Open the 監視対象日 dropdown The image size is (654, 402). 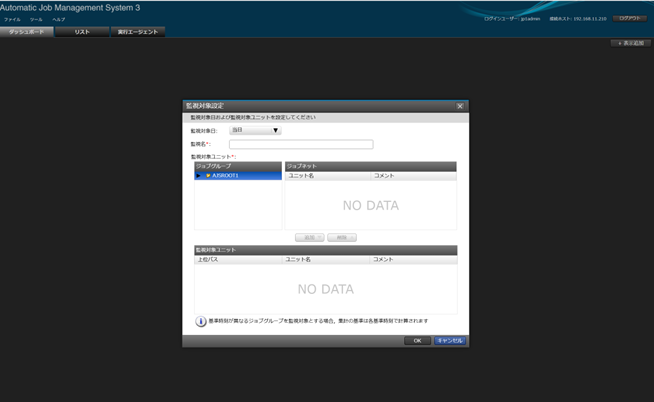tap(256, 130)
